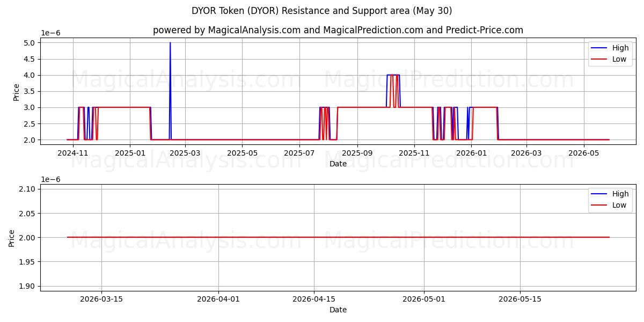Click the top chart x-axis label '2025-03'
The height and width of the screenshot is (322, 644).
[185, 153]
